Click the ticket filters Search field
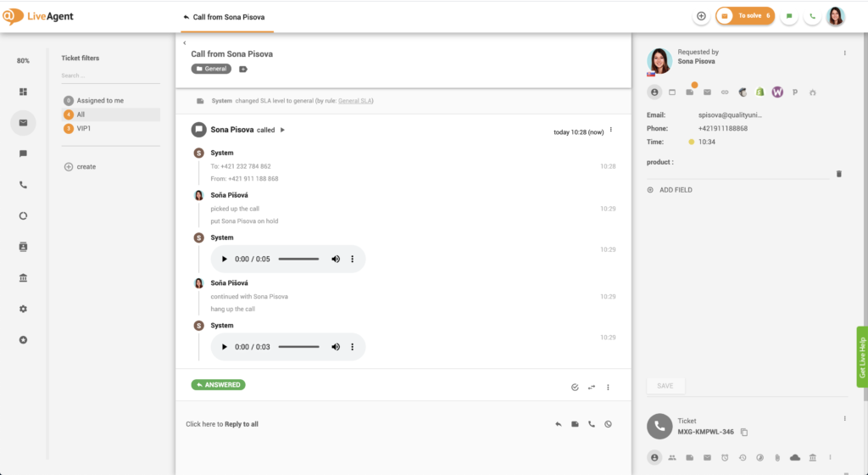 (x=108, y=75)
